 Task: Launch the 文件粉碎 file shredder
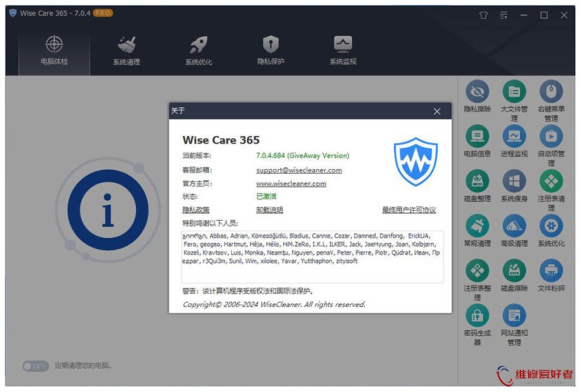551,275
